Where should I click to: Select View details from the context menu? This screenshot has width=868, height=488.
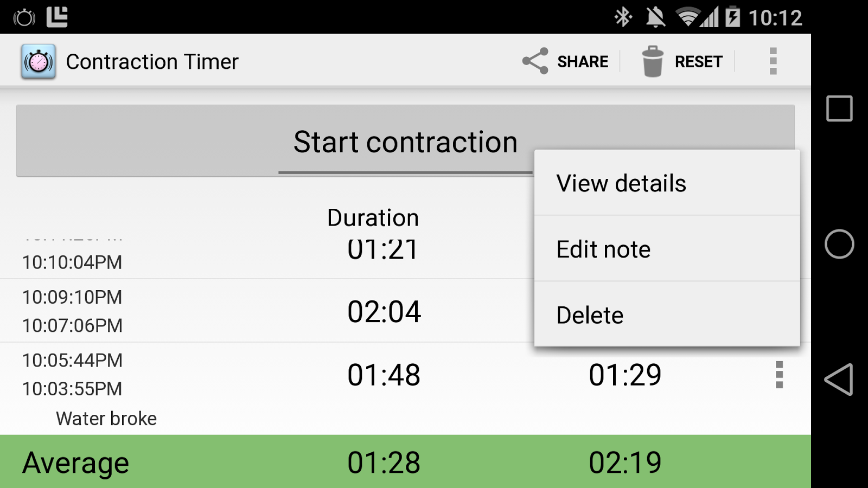pyautogui.click(x=621, y=183)
